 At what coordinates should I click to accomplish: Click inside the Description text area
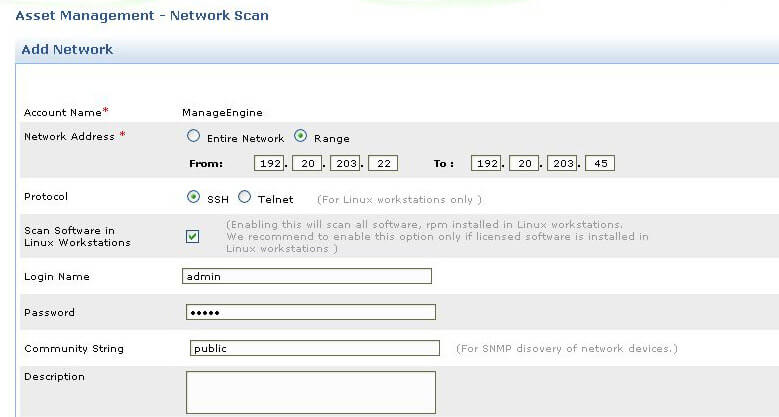point(310,392)
